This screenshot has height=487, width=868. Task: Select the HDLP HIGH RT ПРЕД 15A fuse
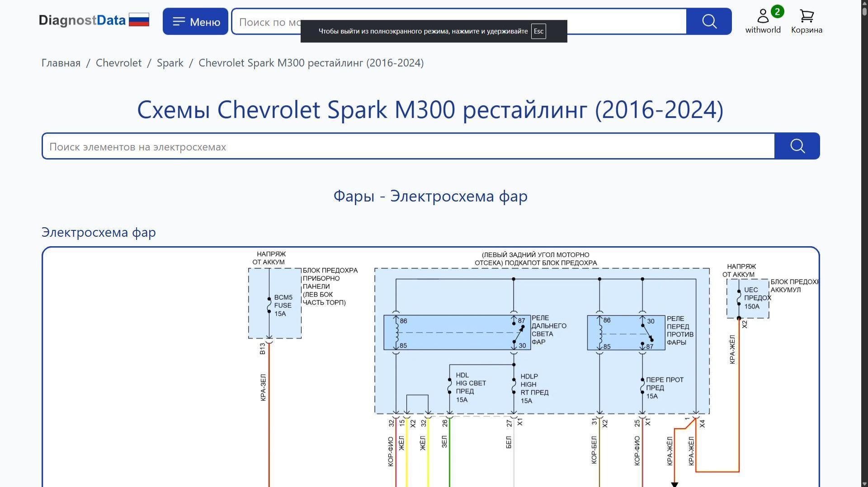click(534, 389)
